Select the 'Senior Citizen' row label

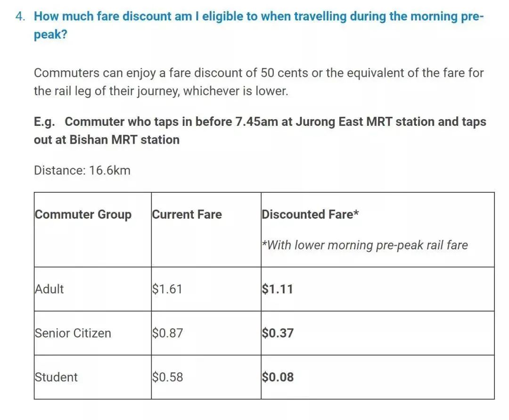pos(73,333)
